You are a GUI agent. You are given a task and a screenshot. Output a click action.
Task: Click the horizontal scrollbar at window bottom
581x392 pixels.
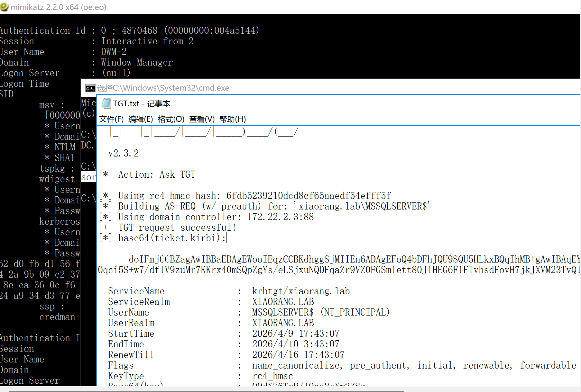coord(207,391)
